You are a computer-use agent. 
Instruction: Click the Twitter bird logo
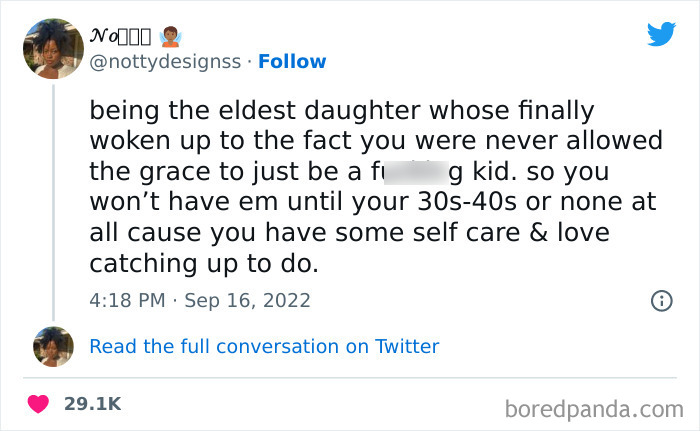(661, 35)
